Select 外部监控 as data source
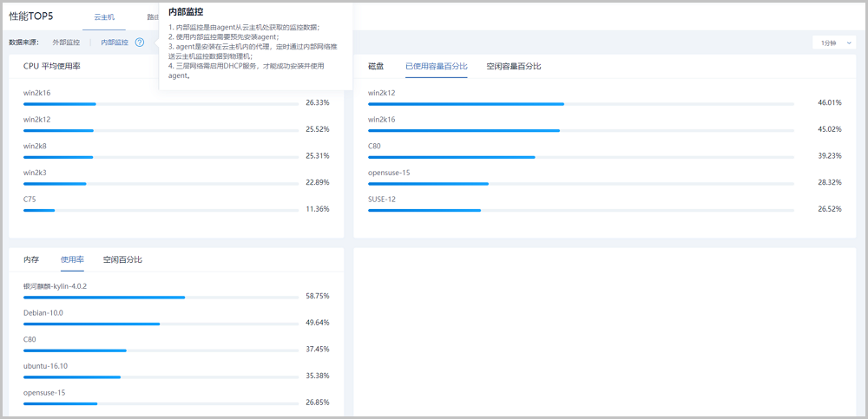Viewport: 868px width, 419px height. coord(66,43)
